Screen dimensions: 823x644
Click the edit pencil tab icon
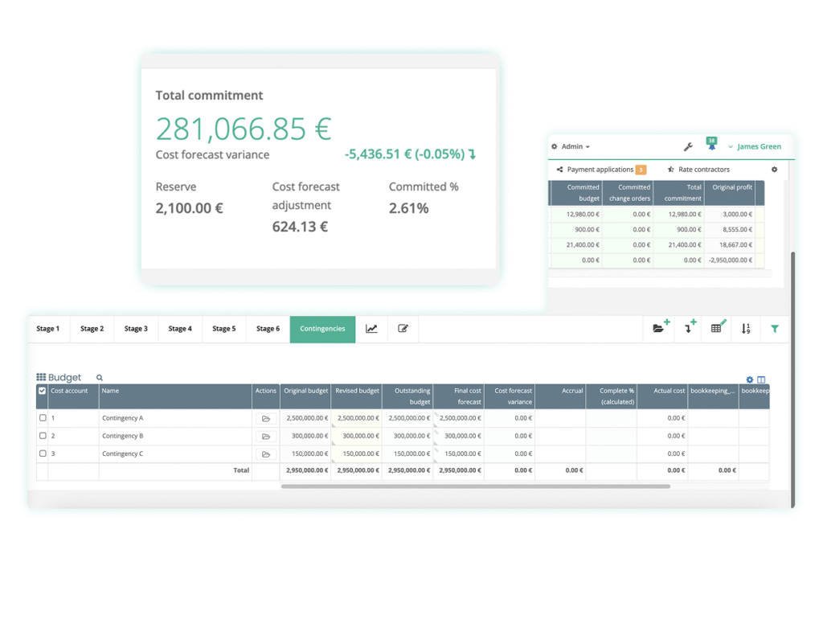(403, 329)
